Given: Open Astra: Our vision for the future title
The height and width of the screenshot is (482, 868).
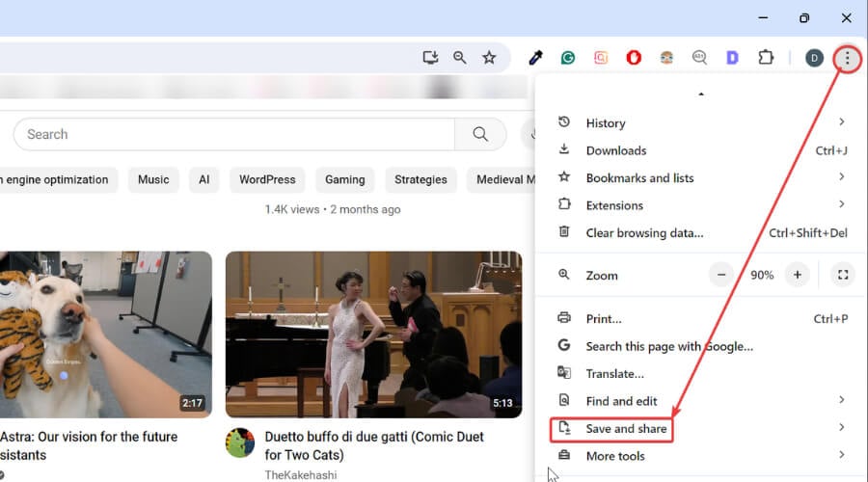Looking at the screenshot, I should tap(89, 445).
